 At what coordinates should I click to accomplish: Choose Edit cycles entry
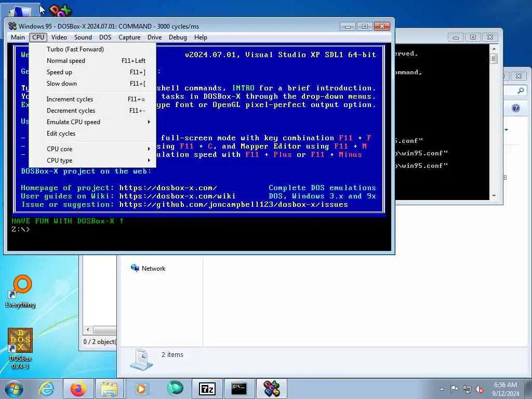92,134
